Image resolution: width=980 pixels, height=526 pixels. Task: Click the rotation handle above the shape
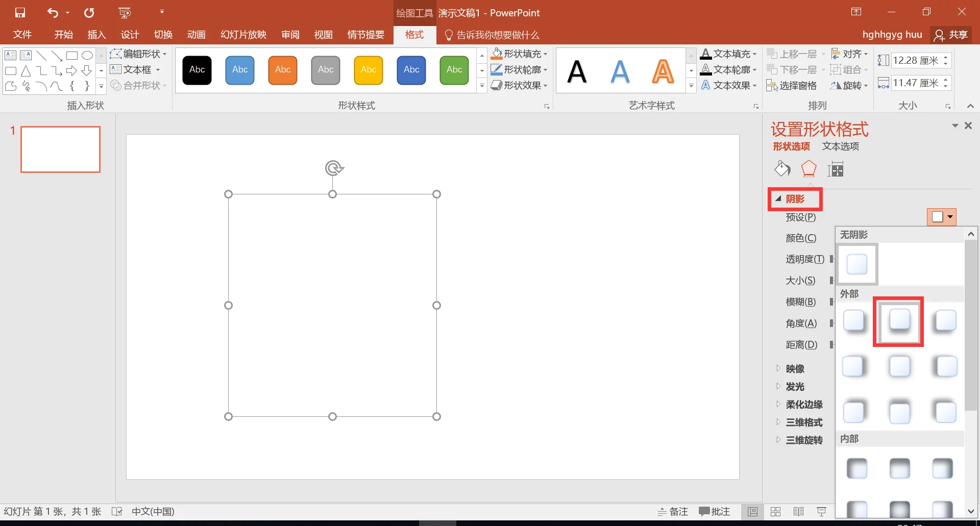(x=333, y=168)
